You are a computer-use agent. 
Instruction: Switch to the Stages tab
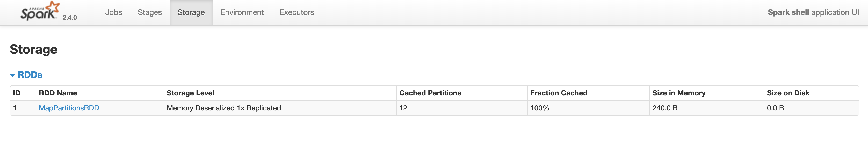(x=150, y=12)
